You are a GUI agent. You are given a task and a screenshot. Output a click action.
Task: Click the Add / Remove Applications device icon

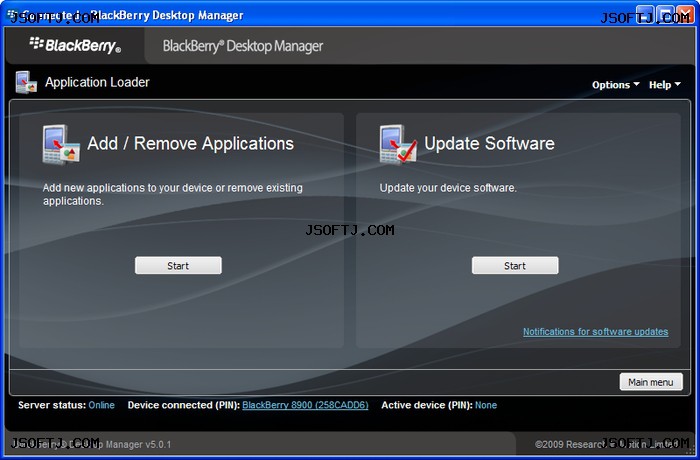click(61, 144)
